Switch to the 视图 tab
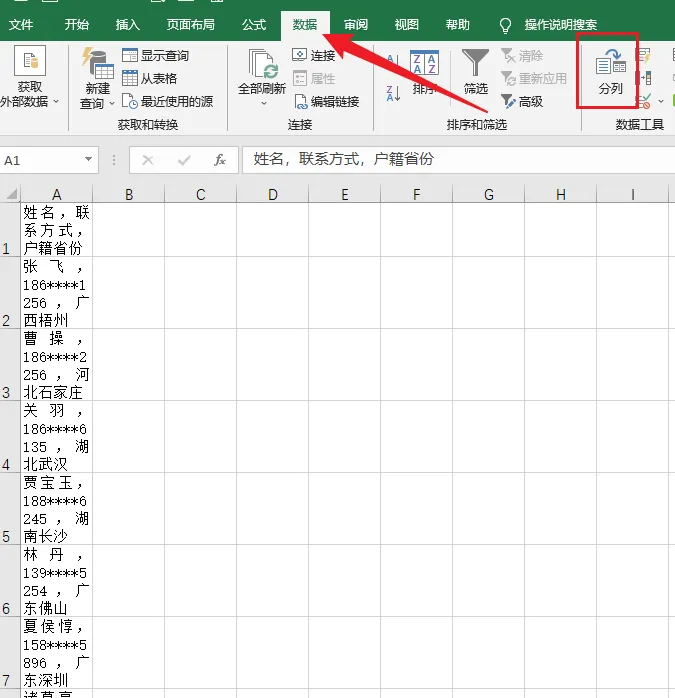Viewport: 675px width, 698px height. click(407, 24)
